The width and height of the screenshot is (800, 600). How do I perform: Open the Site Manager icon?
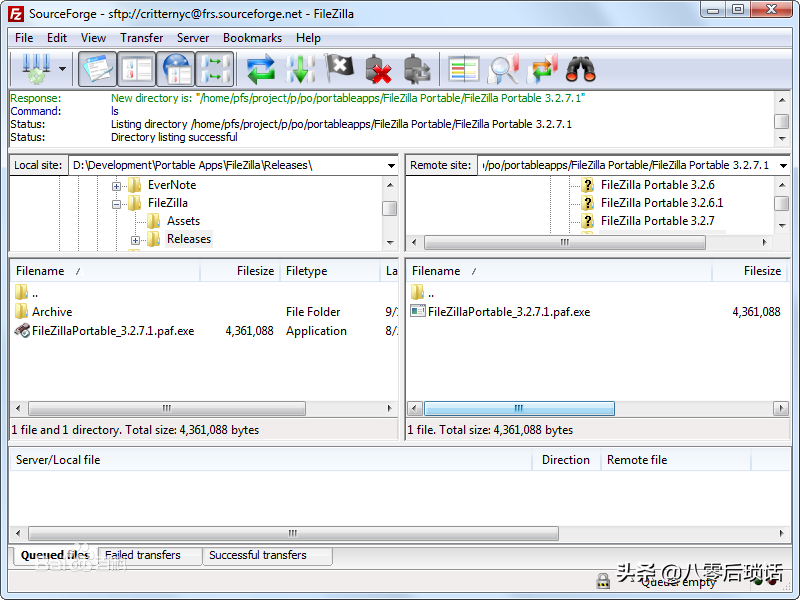(36, 69)
